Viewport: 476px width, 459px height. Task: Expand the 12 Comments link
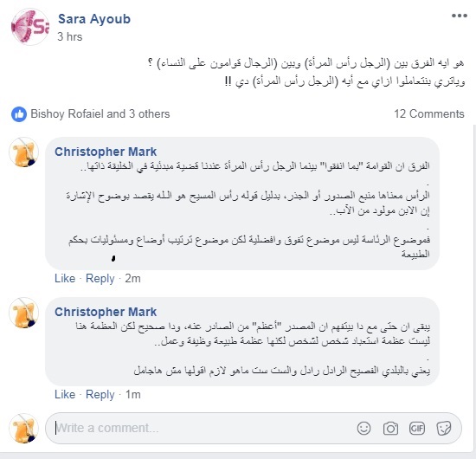click(429, 114)
